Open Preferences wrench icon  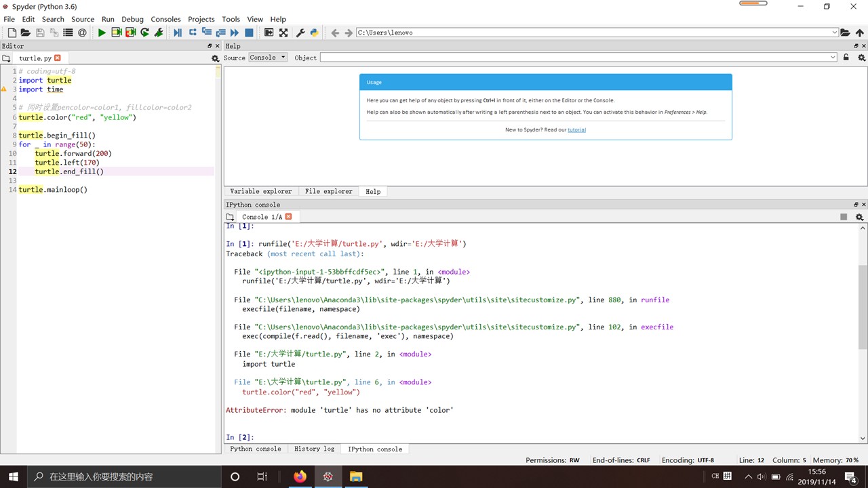[301, 33]
